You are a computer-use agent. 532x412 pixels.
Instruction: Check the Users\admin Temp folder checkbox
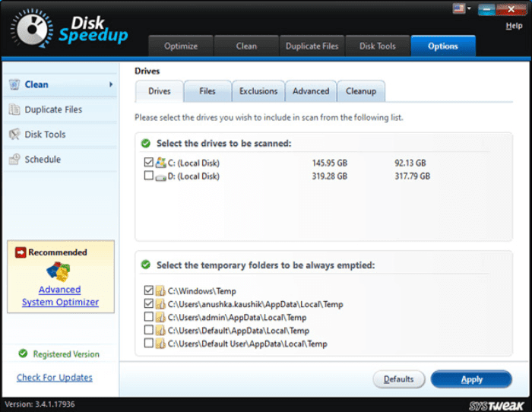(149, 316)
